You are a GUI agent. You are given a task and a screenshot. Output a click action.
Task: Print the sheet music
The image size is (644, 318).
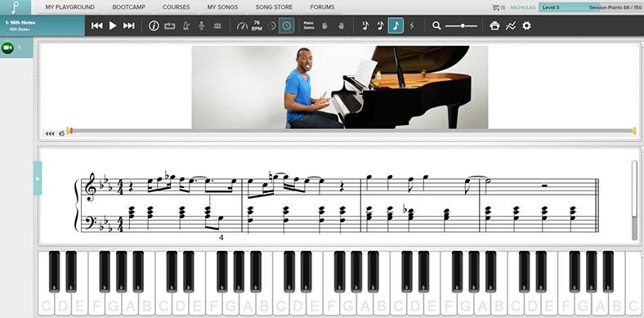495,26
